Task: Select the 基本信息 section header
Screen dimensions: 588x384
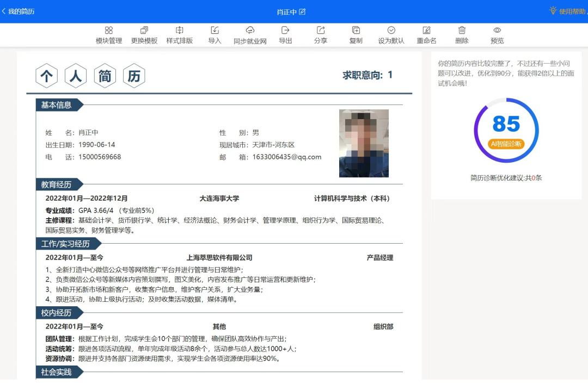Action: pyautogui.click(x=57, y=105)
